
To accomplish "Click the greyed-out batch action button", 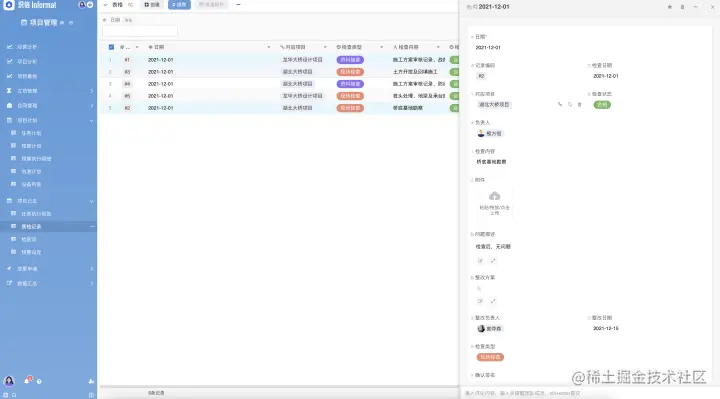I will [211, 5].
